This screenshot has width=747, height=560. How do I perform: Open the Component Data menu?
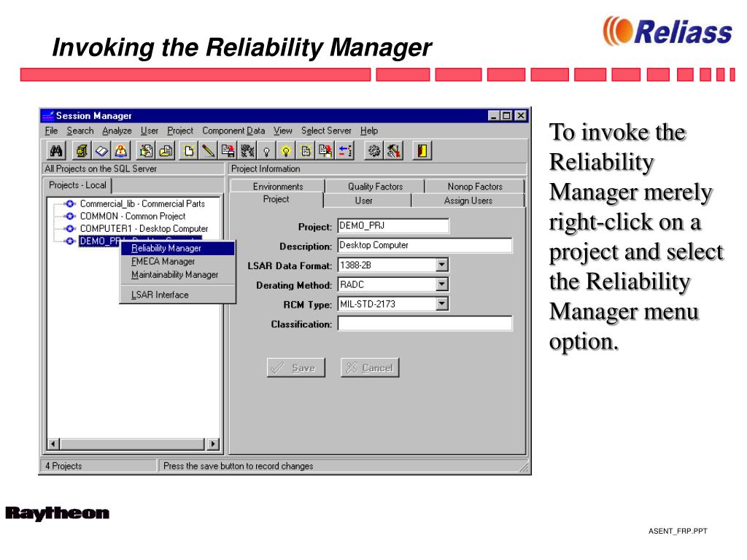[x=233, y=131]
